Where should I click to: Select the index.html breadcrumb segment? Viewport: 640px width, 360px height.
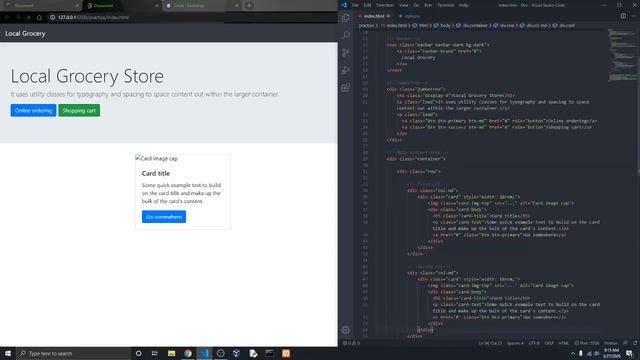tap(396, 25)
